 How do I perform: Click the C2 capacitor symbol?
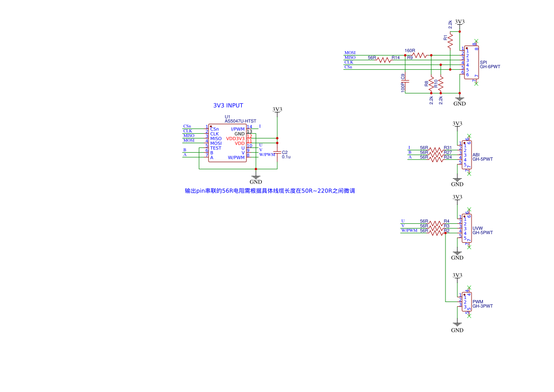[277, 152]
